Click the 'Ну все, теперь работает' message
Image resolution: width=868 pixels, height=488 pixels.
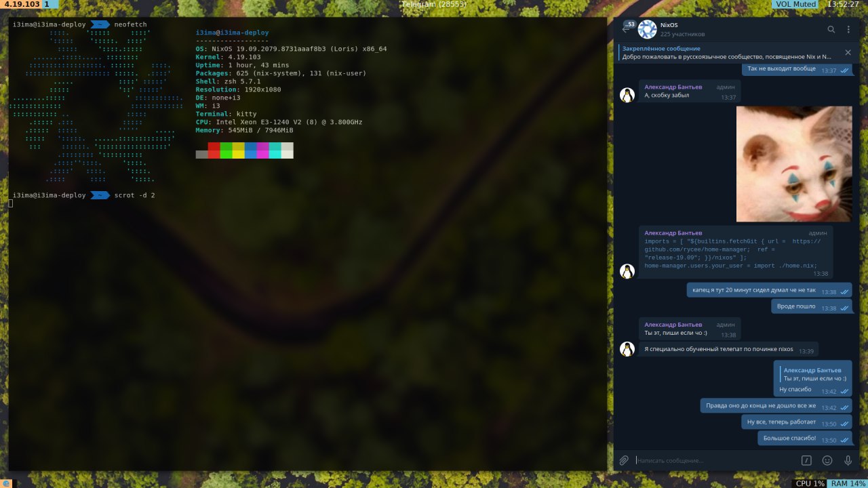797,422
